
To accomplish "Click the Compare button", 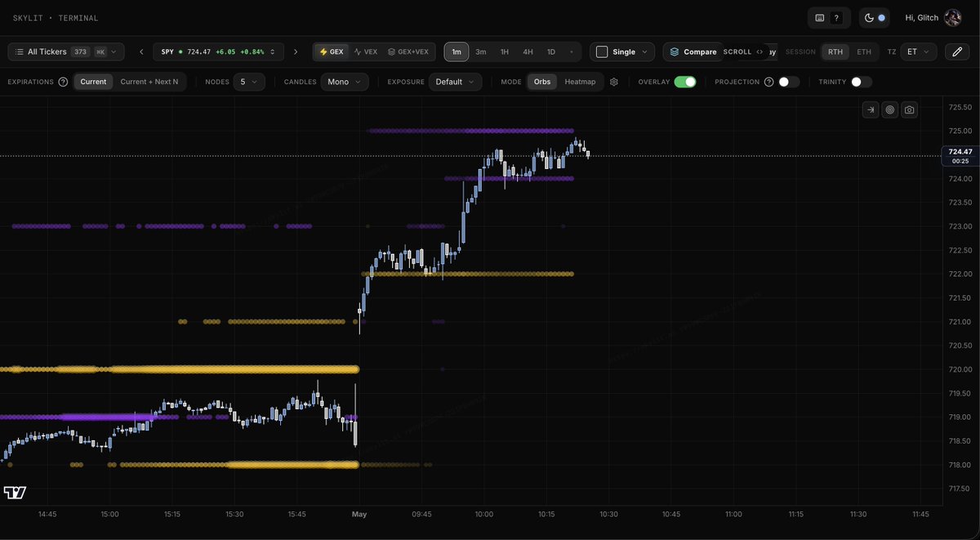I will 693,51.
